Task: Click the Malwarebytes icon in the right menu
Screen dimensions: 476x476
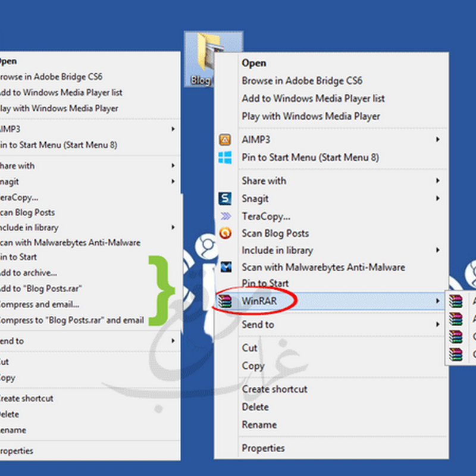Action: pyautogui.click(x=226, y=267)
